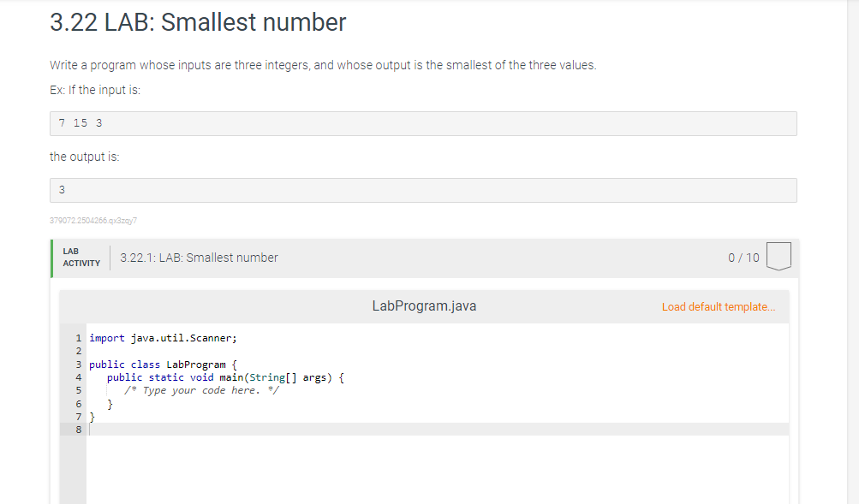This screenshot has height=504, width=859.
Task: Click line number 1 in the editor gutter
Action: click(x=78, y=338)
